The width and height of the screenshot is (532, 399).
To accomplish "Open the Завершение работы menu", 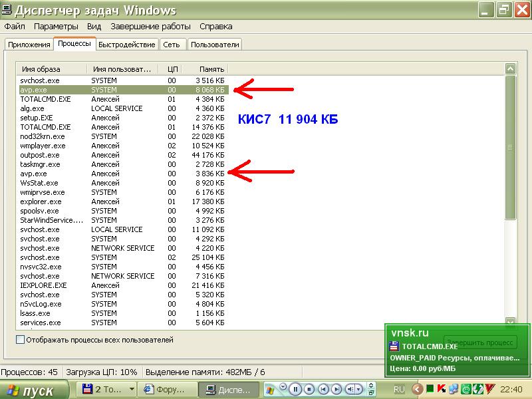I will (150, 27).
